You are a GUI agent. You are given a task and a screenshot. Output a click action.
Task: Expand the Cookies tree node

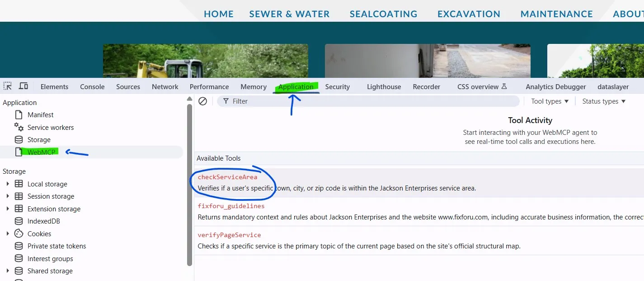(8, 233)
